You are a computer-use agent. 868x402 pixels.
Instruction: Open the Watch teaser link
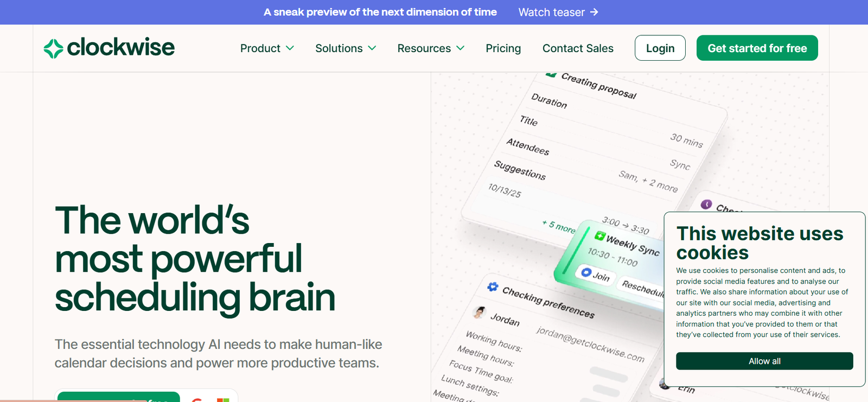(552, 12)
